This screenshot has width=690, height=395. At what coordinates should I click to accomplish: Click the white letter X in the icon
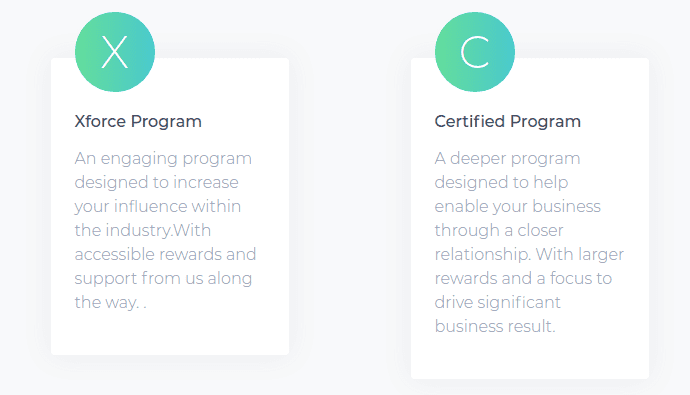115,52
